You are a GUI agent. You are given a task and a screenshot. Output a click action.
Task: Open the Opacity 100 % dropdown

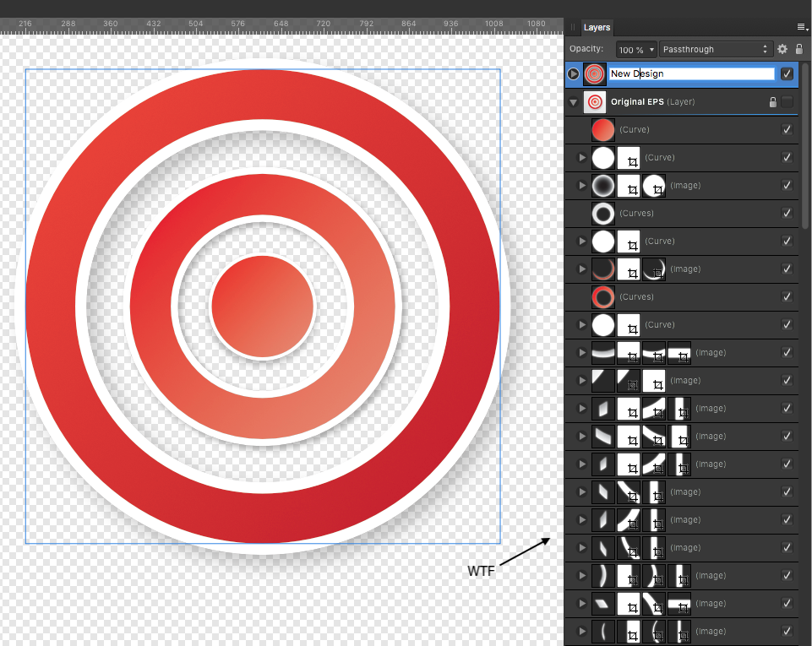pos(636,50)
